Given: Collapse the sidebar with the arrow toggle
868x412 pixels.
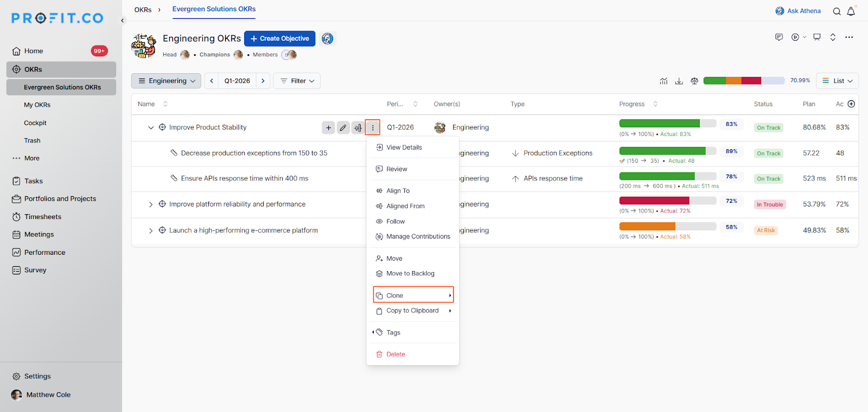Looking at the screenshot, I should pos(123,21).
